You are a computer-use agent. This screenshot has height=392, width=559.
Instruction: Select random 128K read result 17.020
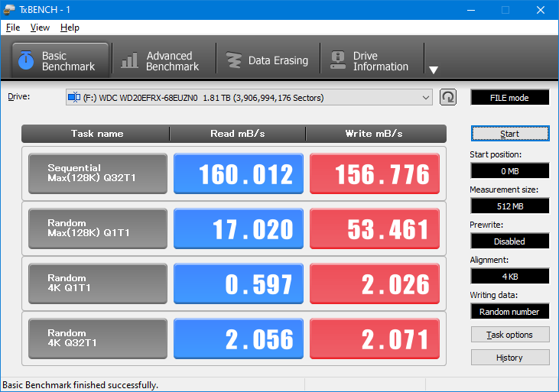239,228
